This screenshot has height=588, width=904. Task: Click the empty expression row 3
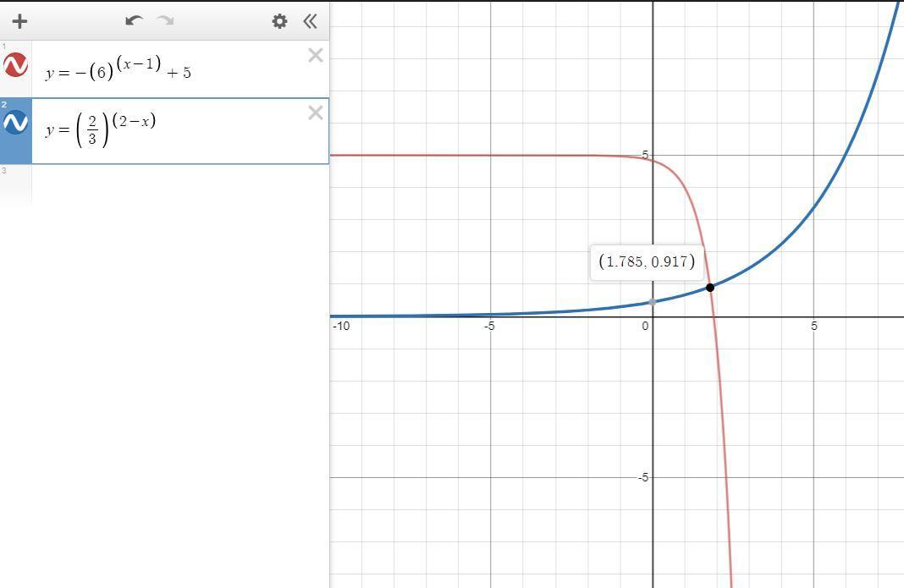pos(180,184)
